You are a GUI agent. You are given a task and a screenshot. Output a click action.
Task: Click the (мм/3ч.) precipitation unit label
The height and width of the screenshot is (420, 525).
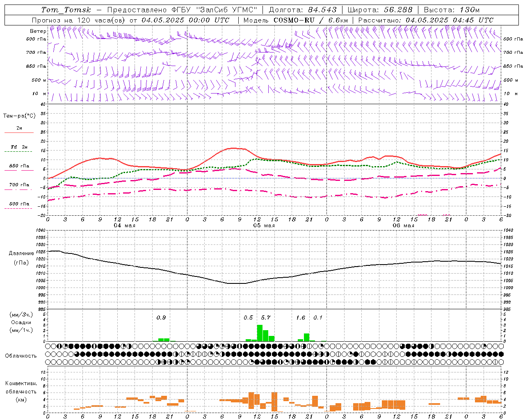[21, 315]
